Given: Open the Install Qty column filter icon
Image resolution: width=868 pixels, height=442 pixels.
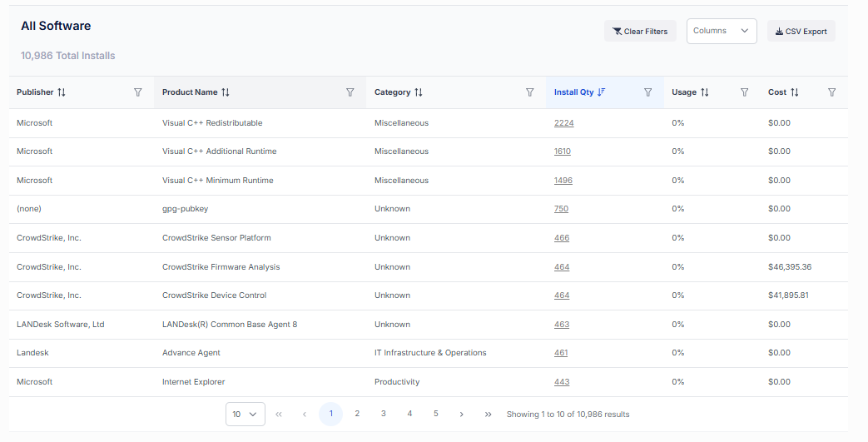Looking at the screenshot, I should click(x=647, y=92).
